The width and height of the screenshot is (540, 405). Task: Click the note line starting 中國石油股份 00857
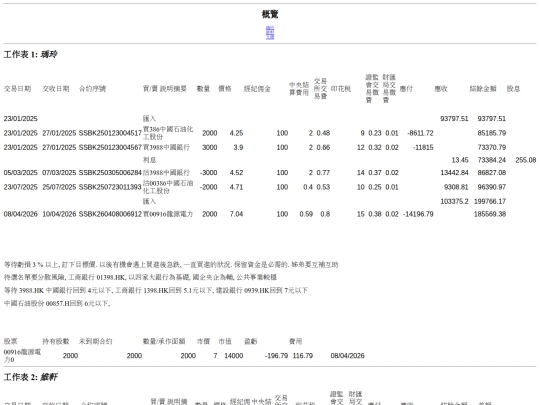(x=57, y=303)
